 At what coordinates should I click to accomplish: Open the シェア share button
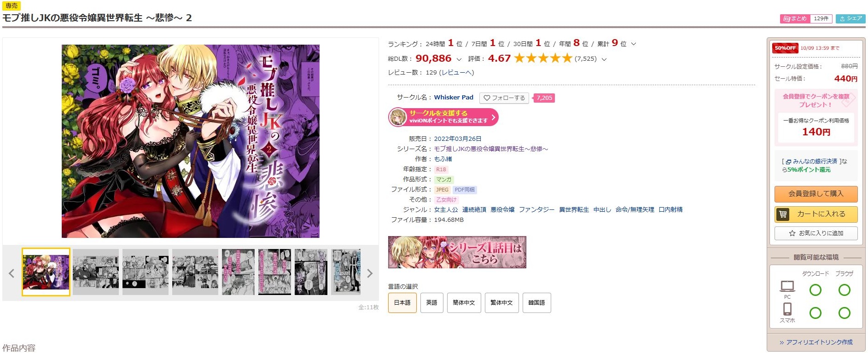click(x=851, y=18)
